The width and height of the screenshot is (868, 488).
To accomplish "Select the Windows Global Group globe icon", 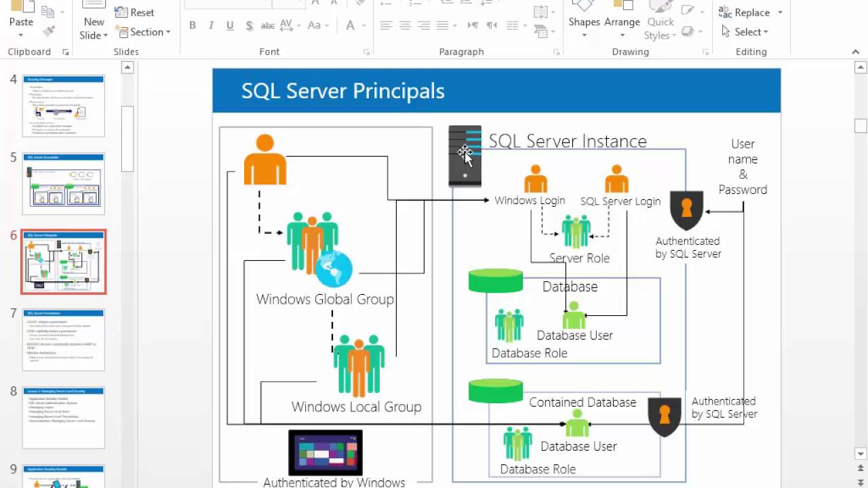I will 334,268.
